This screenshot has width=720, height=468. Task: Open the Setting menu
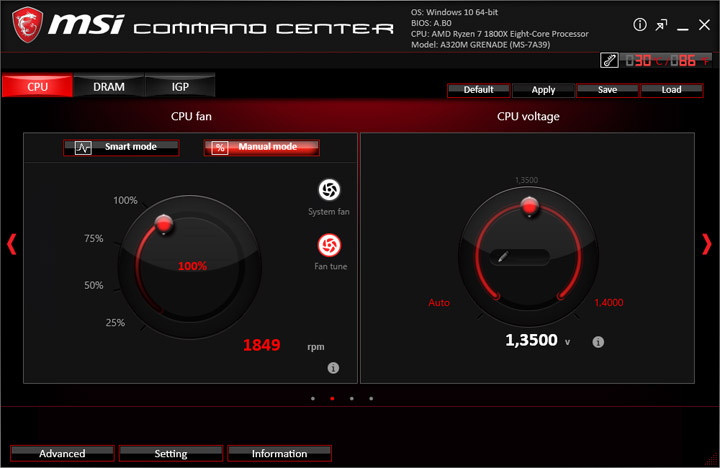(x=171, y=453)
